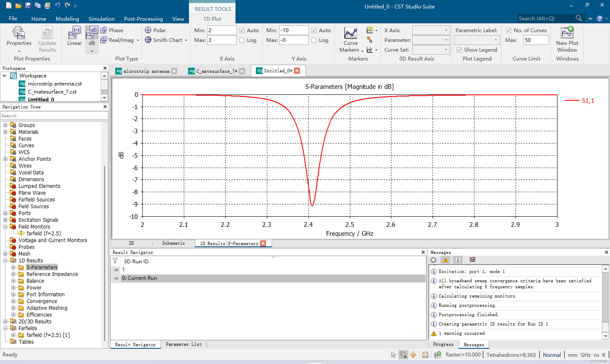Open the Post-Processing ribbon tab
The width and height of the screenshot is (610, 364).
(143, 19)
